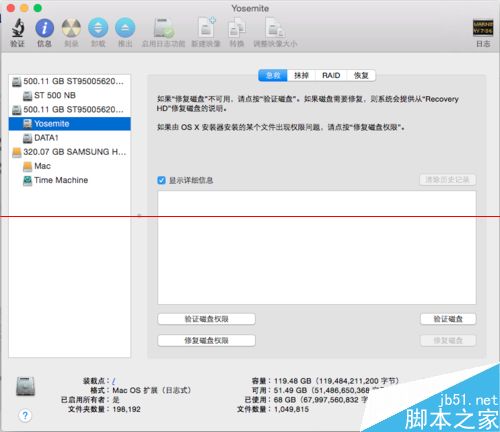Select the ST 500 NB volume
Viewport: 500px width, 432px height.
pos(69,95)
